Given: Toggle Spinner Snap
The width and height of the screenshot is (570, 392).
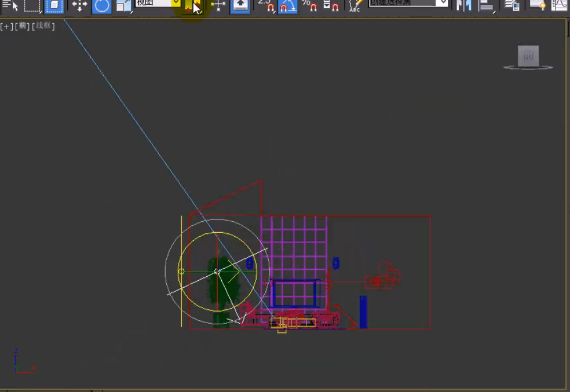Looking at the screenshot, I should point(331,6).
